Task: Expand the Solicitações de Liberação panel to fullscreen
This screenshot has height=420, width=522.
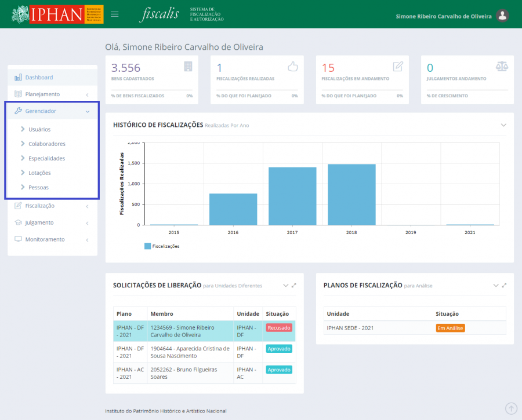Action: point(294,286)
